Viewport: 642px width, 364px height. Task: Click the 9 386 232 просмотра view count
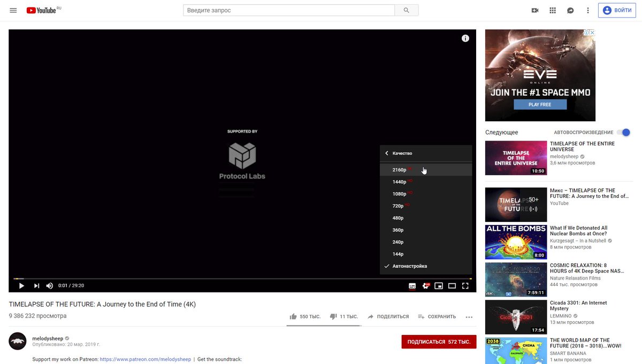click(x=38, y=316)
